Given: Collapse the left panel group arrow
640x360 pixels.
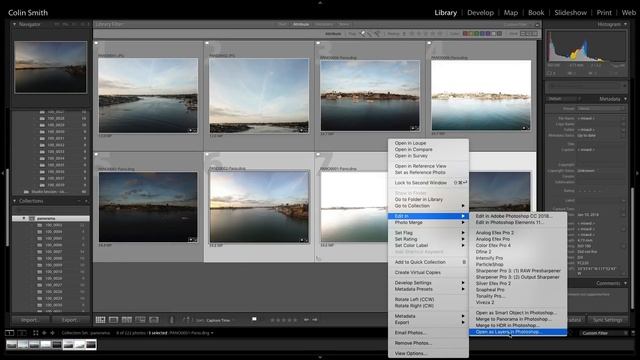Looking at the screenshot, I should point(3,173).
